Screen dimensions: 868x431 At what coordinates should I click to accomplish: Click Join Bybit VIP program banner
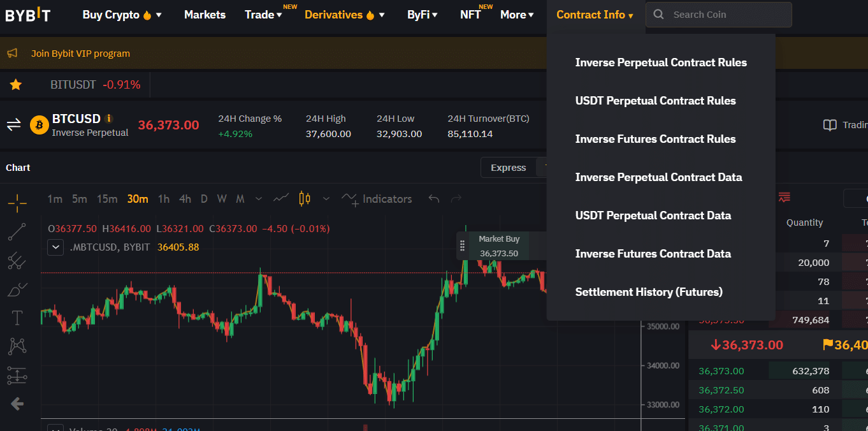pyautogui.click(x=80, y=54)
